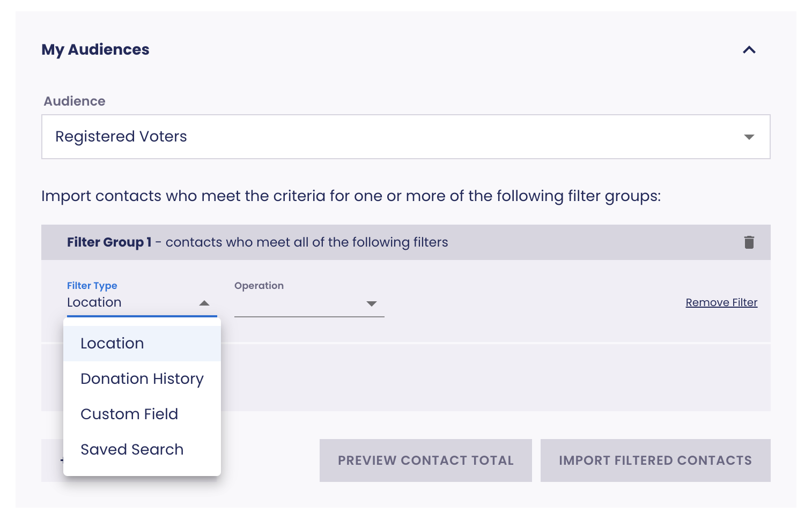Open the Operation dropdown field
The height and width of the screenshot is (520, 812).
click(x=300, y=303)
